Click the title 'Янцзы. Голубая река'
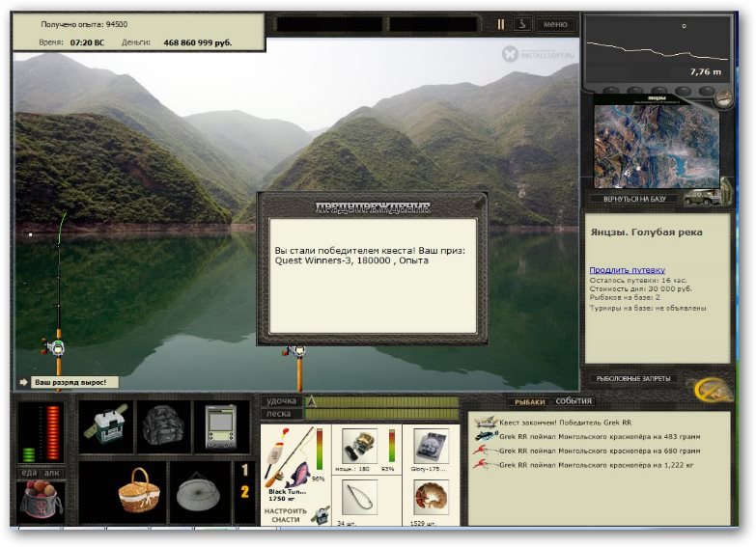 click(x=646, y=232)
